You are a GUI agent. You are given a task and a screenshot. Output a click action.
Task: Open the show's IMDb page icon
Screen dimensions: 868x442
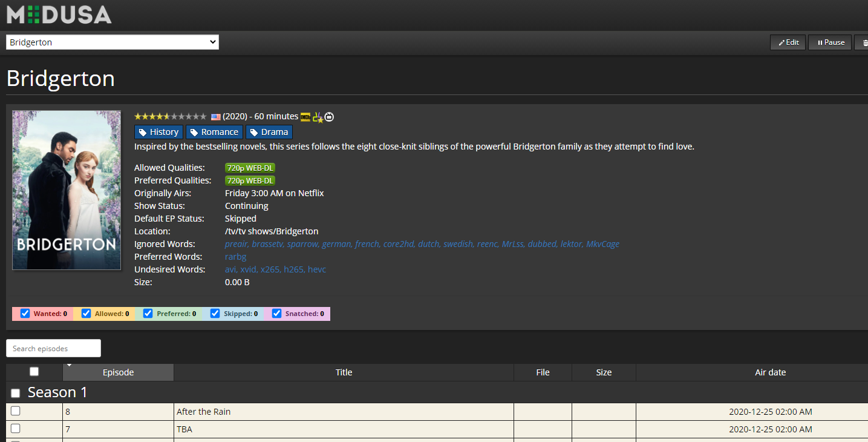pos(305,117)
